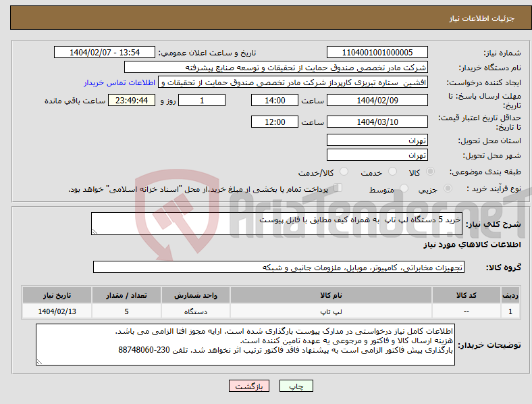532x404 pixels.
Task: Select the کالا radio button
Action: coord(430,172)
